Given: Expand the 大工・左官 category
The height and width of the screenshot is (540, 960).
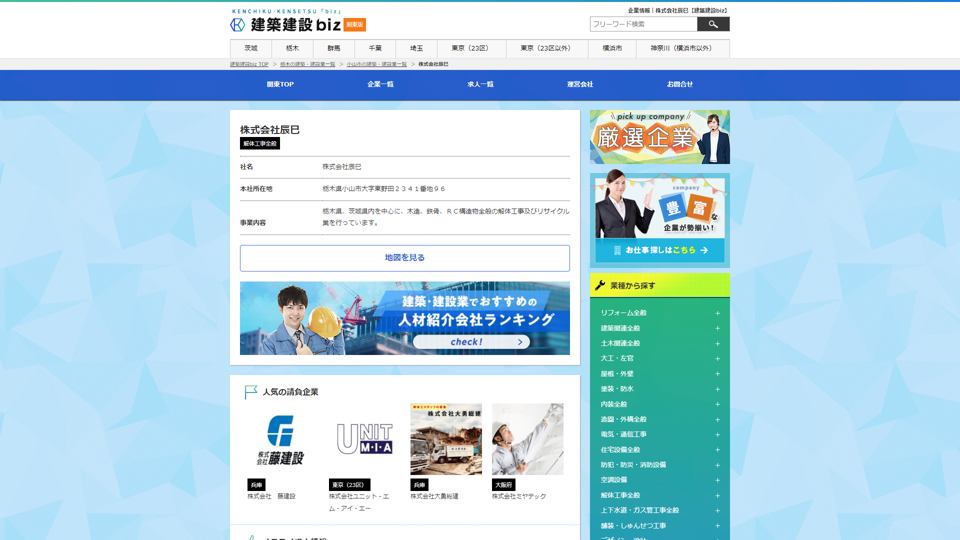Looking at the screenshot, I should pos(717,358).
